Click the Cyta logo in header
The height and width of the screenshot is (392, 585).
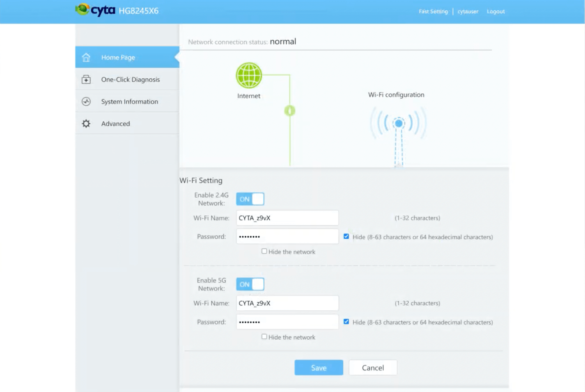pyautogui.click(x=96, y=10)
